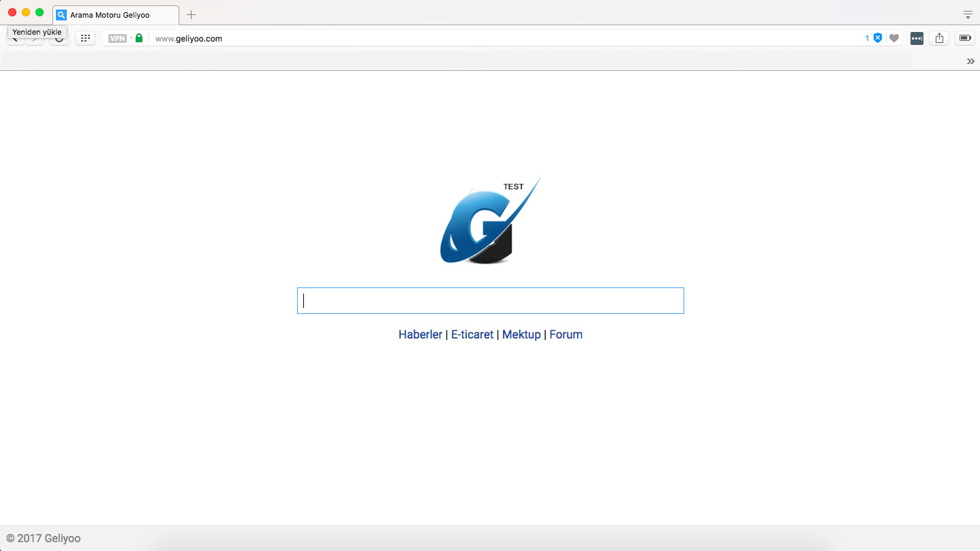Open the E-ticaret link
This screenshot has width=980, height=551.
pyautogui.click(x=472, y=334)
